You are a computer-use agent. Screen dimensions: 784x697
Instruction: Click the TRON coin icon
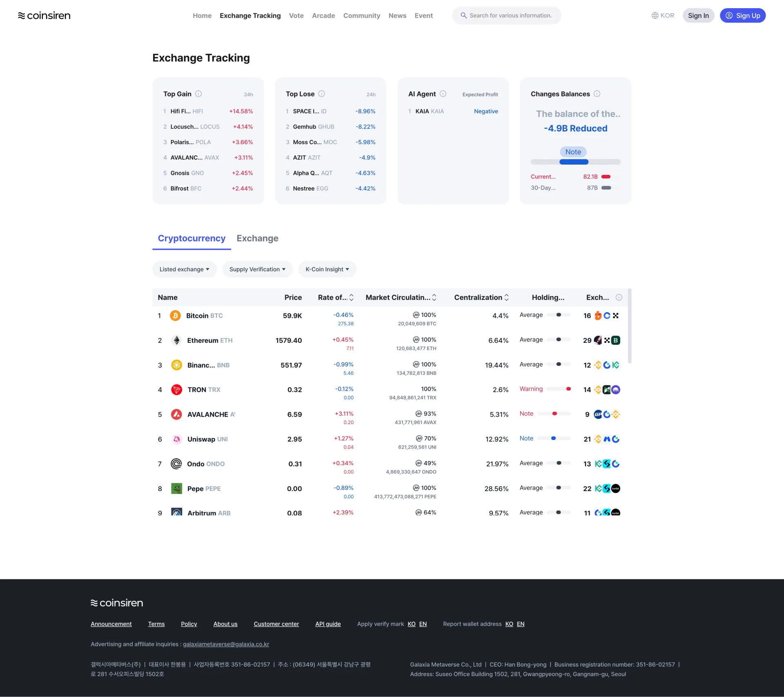pos(176,390)
